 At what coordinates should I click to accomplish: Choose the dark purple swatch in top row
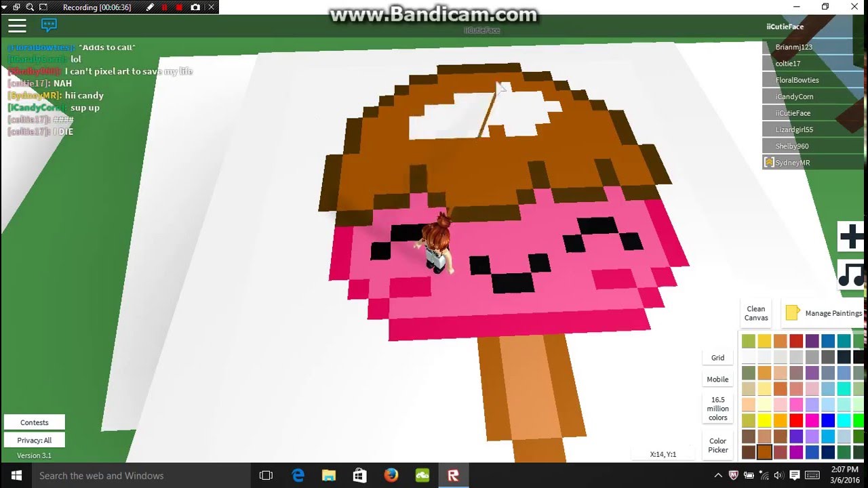coord(812,341)
